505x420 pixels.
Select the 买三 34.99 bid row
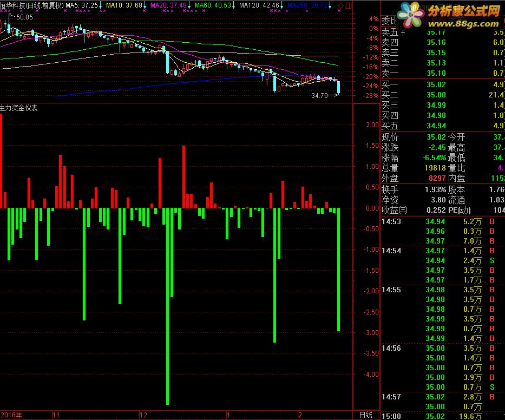click(x=443, y=106)
